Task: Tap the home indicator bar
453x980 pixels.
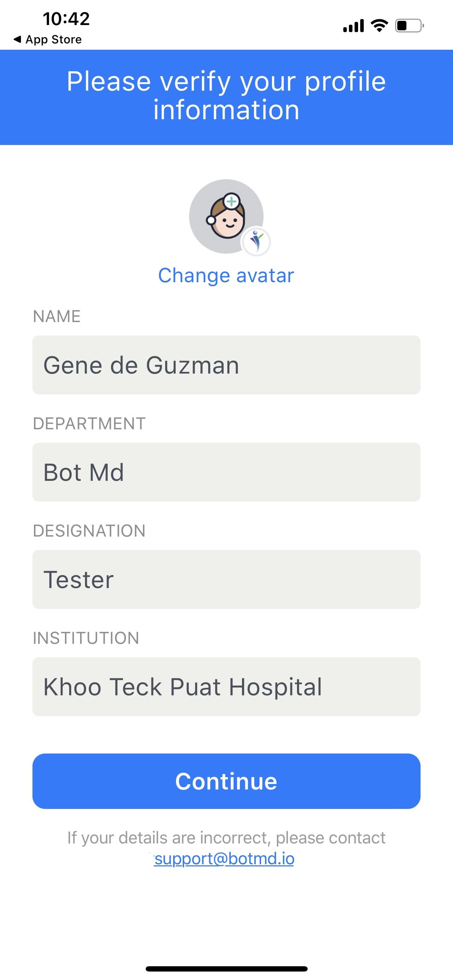Action: click(x=226, y=969)
